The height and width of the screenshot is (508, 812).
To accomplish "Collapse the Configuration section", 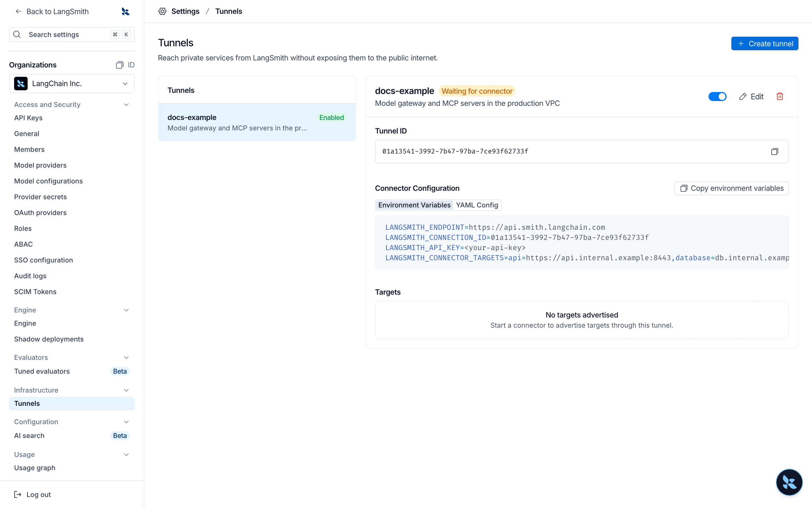I will click(126, 422).
